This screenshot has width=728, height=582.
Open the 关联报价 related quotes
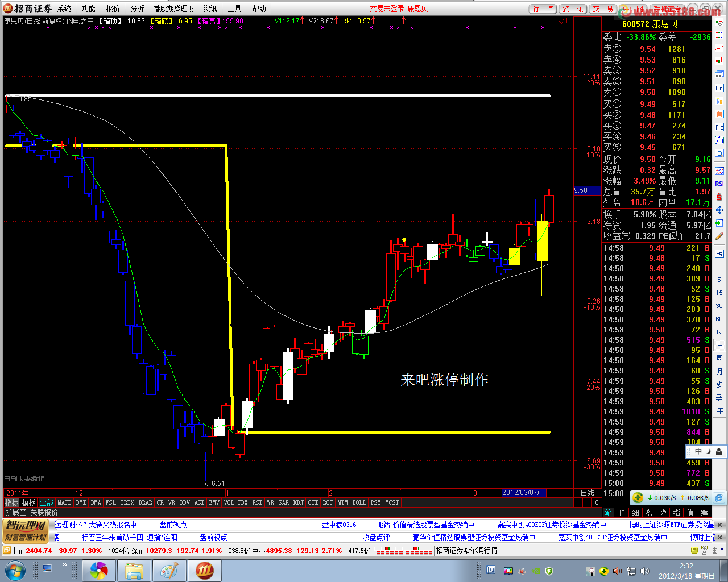pos(44,513)
